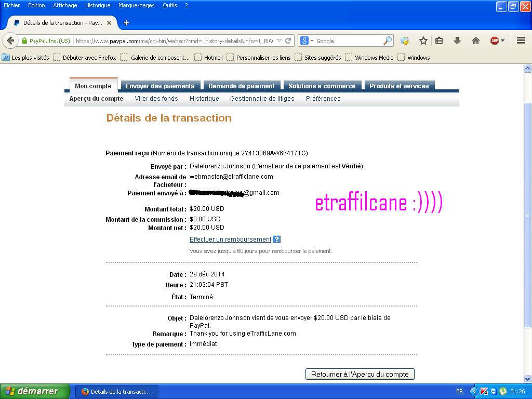Click the Google search engine icon
This screenshot has height=399, width=532.
pos(304,41)
